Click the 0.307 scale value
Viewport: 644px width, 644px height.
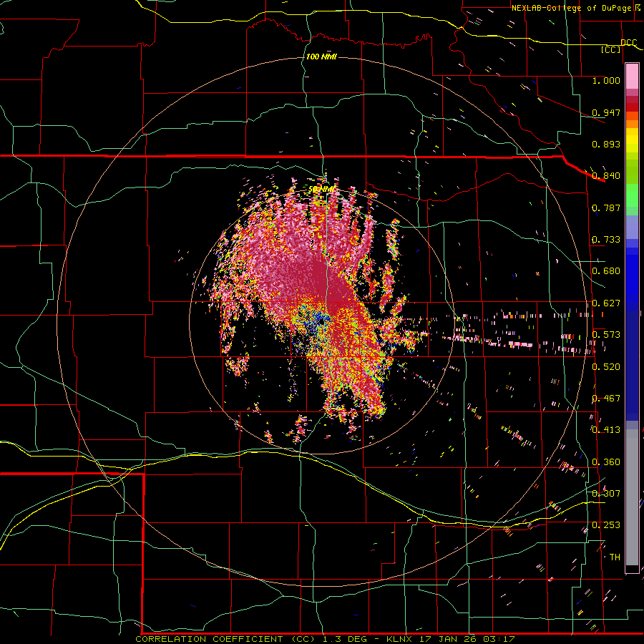click(606, 494)
